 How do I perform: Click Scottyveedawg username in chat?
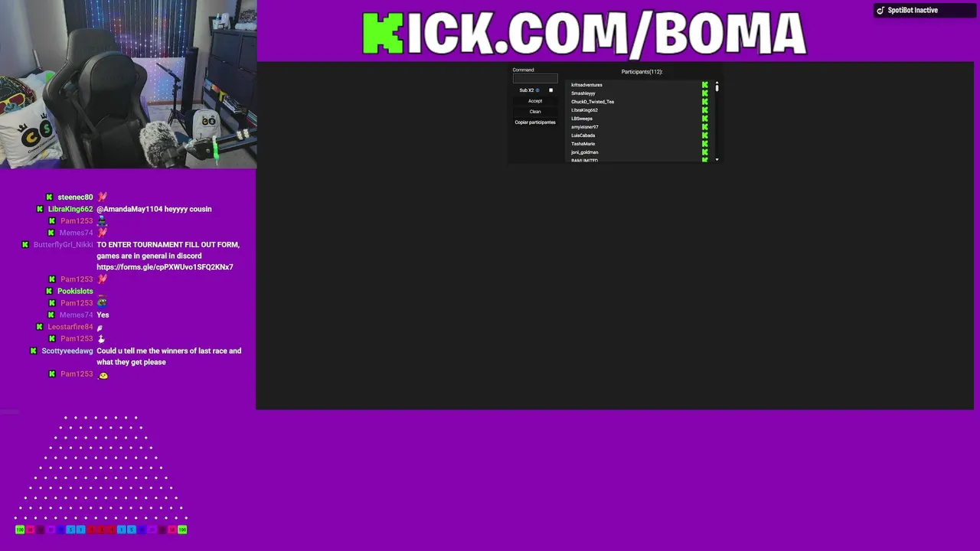(67, 351)
